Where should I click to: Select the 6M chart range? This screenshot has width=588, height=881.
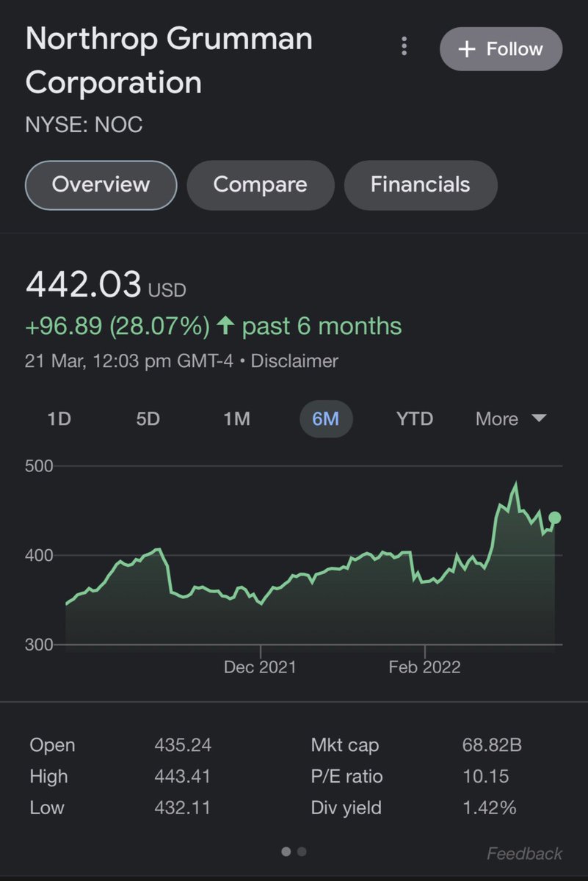tap(326, 419)
